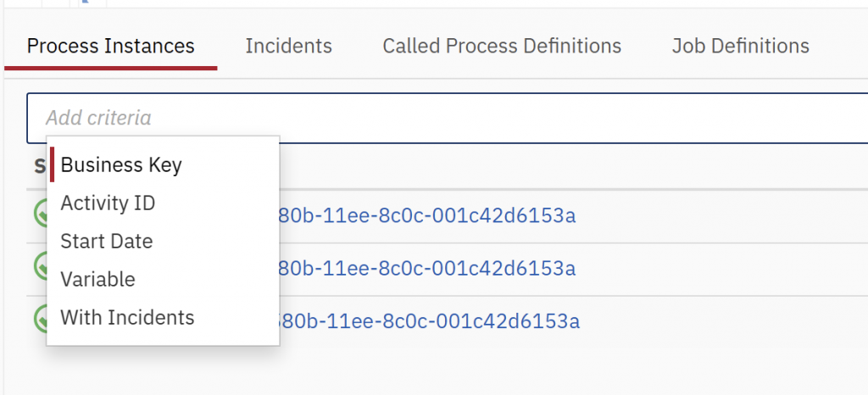Click the third instance's green state icon

coord(38,320)
